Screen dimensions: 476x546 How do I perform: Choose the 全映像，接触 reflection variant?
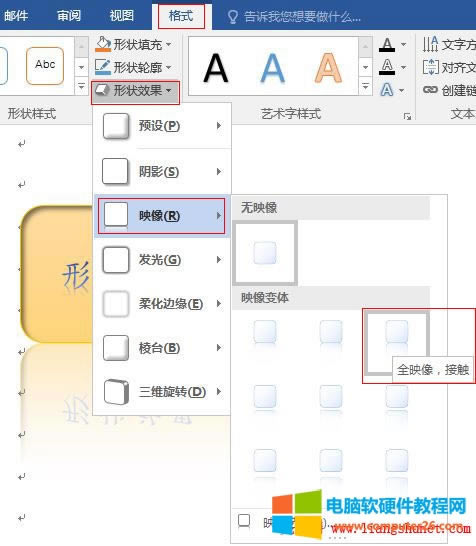tap(397, 343)
